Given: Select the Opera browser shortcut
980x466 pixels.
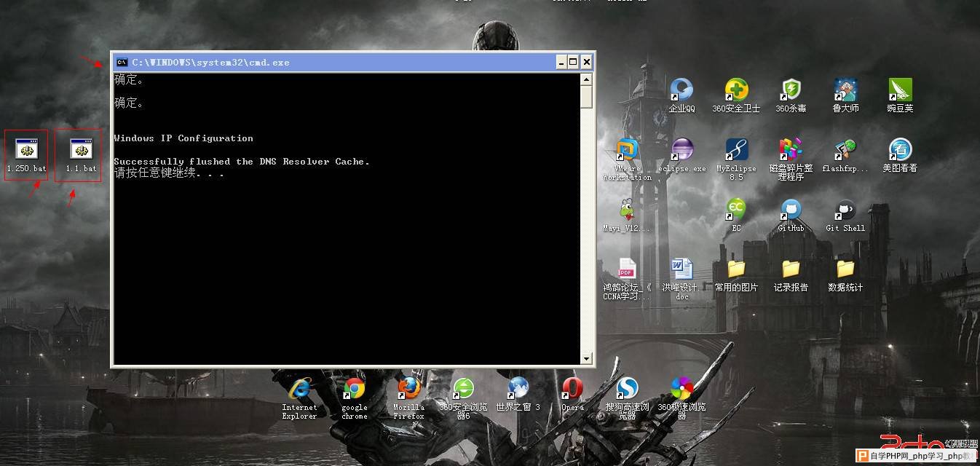Looking at the screenshot, I should [x=572, y=389].
